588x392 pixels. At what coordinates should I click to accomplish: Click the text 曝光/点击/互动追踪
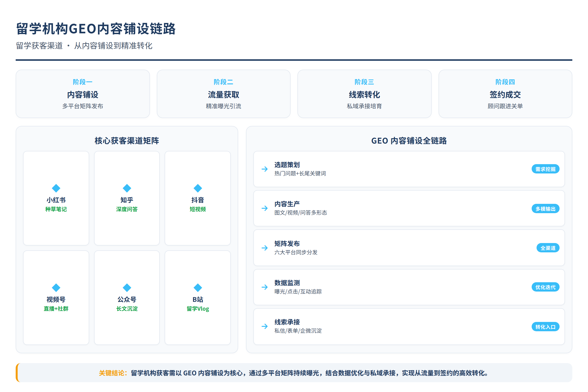pyautogui.click(x=298, y=292)
